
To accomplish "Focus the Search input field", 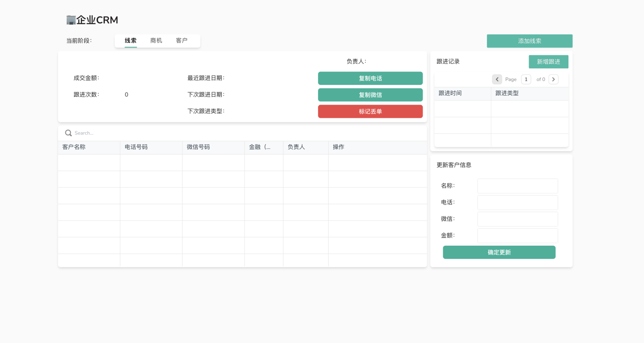I will tap(247, 133).
